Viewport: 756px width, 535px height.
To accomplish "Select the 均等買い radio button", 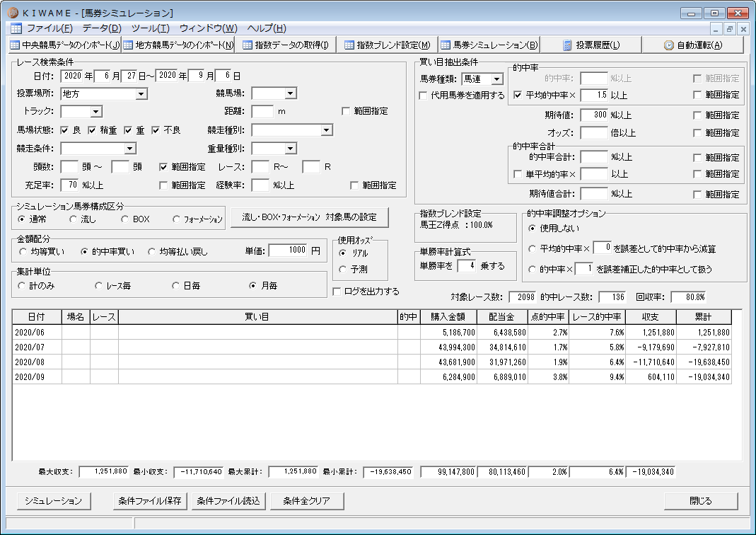I will coord(23,251).
